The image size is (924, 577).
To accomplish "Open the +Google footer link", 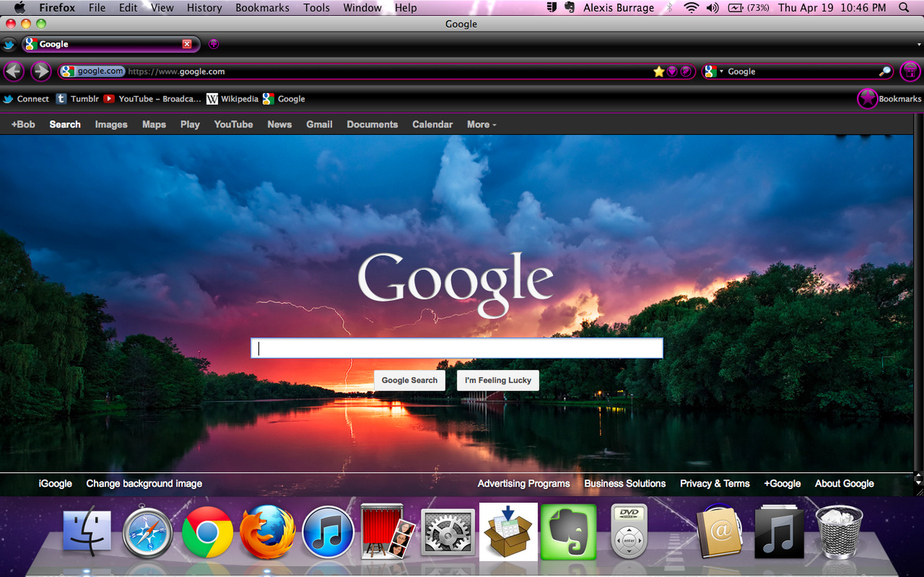I will tap(782, 484).
